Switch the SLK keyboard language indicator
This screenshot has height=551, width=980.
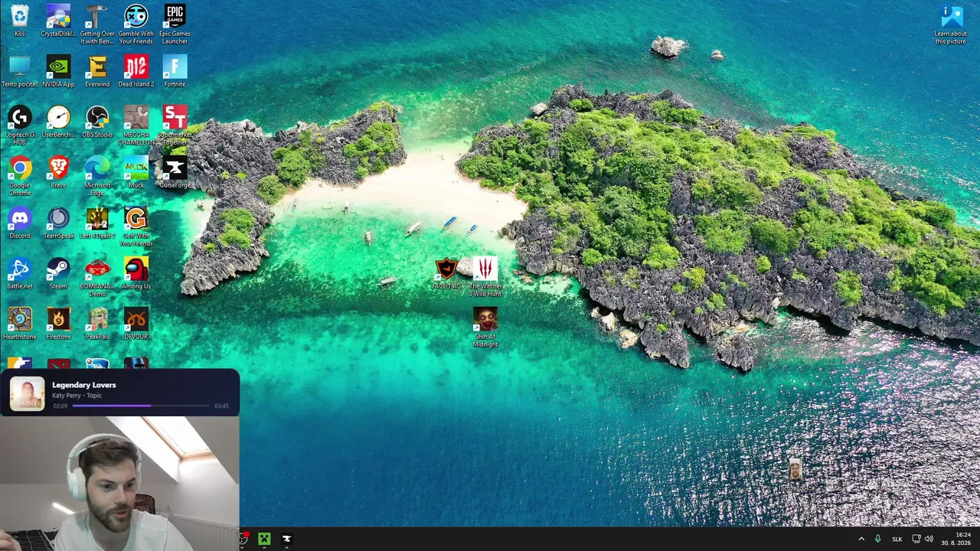(x=897, y=539)
